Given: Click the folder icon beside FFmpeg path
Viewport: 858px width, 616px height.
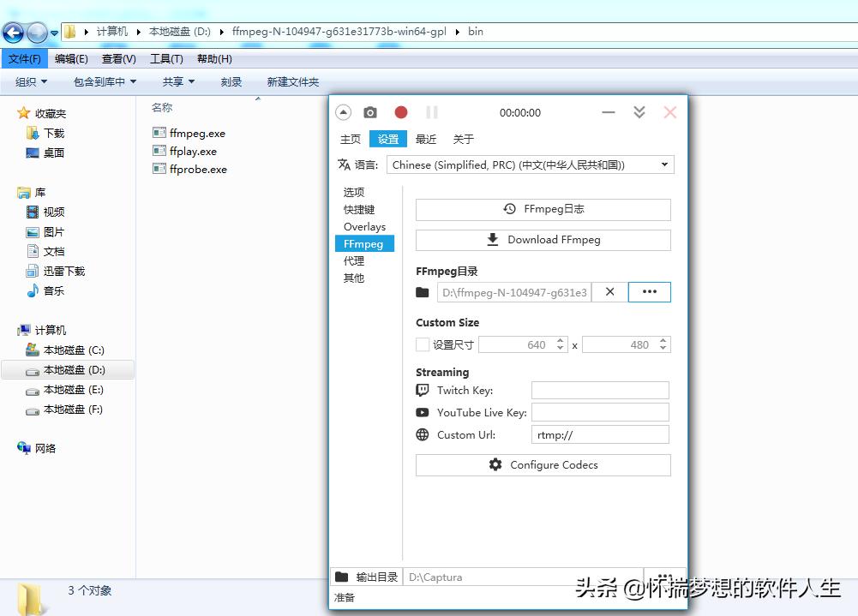Looking at the screenshot, I should [x=423, y=292].
